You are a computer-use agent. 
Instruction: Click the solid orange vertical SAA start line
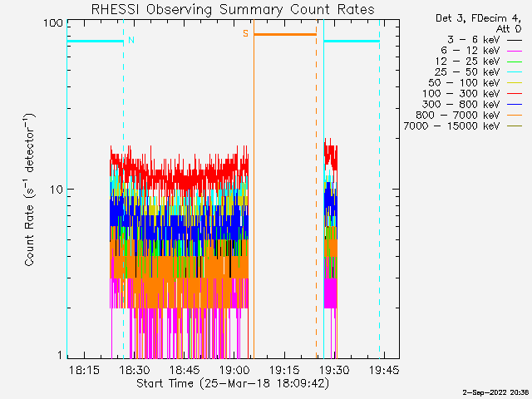(254, 189)
